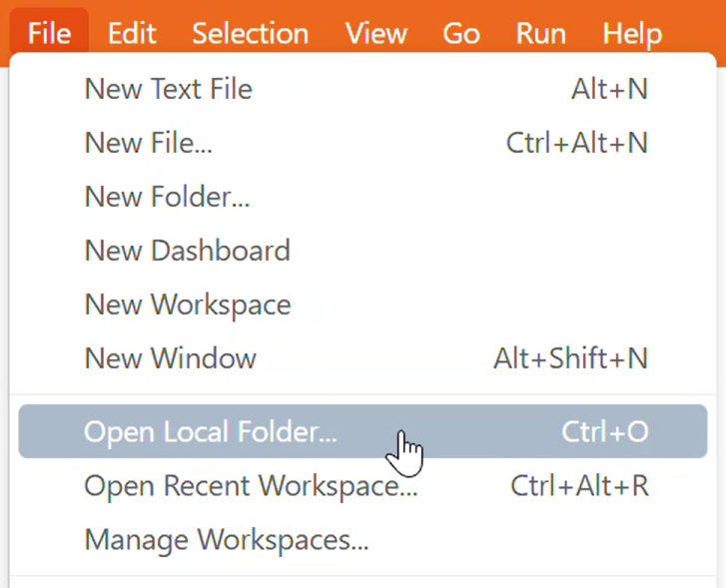726x588 pixels.
Task: Create a folder via New Folder...
Action: coord(167,197)
